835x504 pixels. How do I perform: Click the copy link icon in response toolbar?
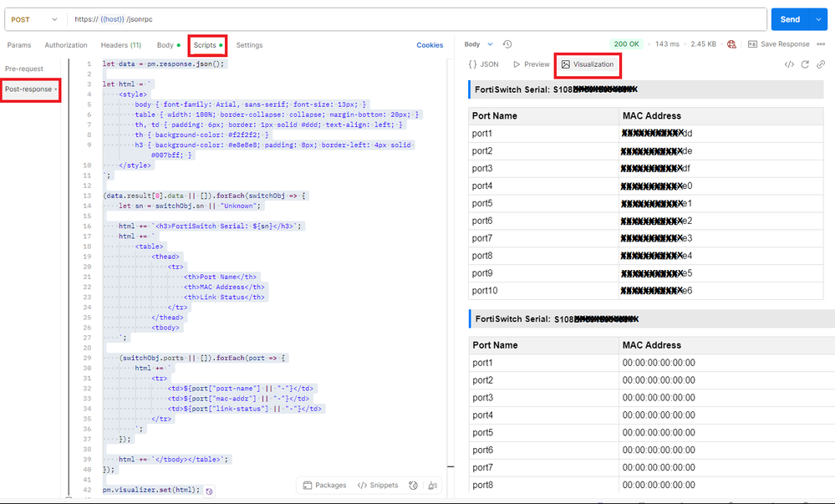[x=821, y=64]
